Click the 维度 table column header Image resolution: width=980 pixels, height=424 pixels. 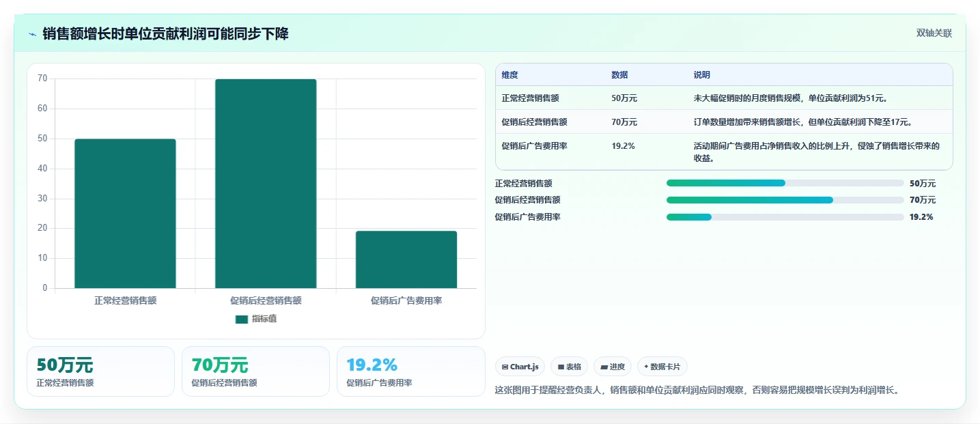click(509, 75)
